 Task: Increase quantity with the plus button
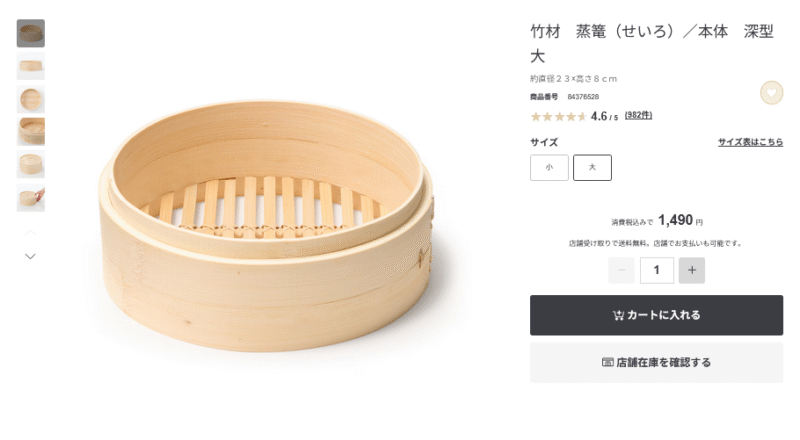(692, 270)
